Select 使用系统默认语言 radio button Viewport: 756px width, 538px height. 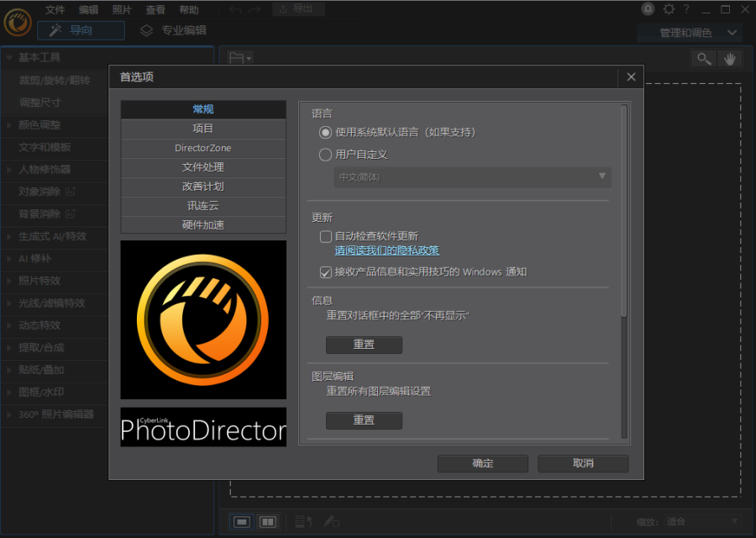tap(325, 132)
